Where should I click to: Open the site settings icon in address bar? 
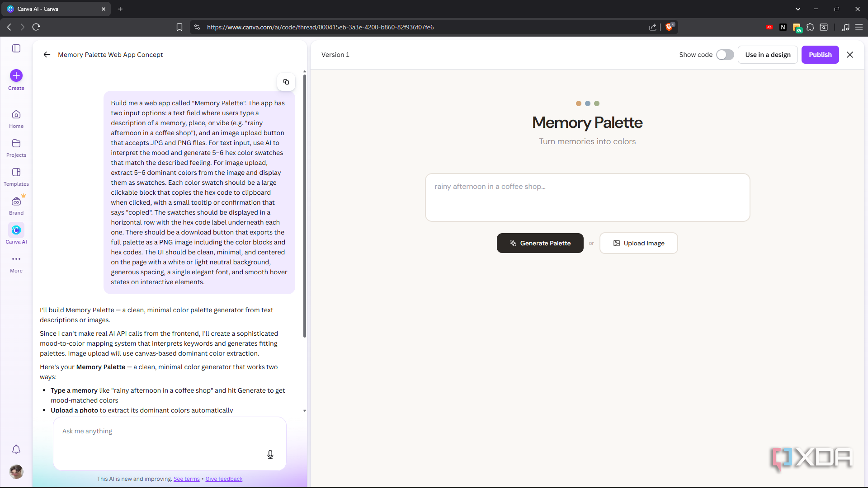point(197,27)
